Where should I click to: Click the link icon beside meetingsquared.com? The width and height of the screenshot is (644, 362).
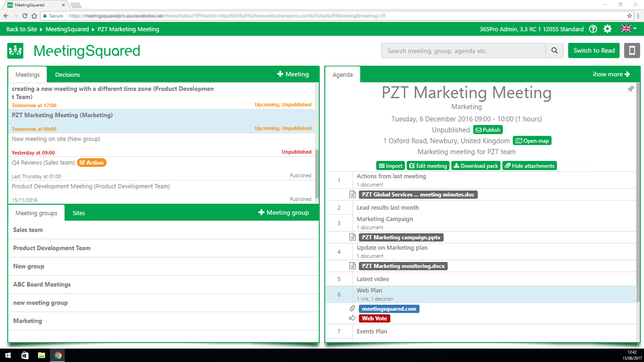point(352,308)
